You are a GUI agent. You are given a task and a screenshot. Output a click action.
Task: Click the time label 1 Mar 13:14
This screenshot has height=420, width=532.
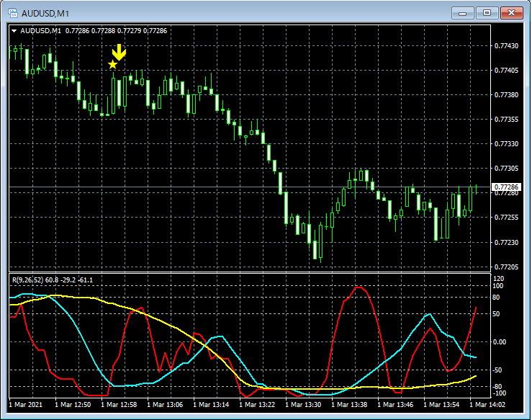click(x=211, y=405)
